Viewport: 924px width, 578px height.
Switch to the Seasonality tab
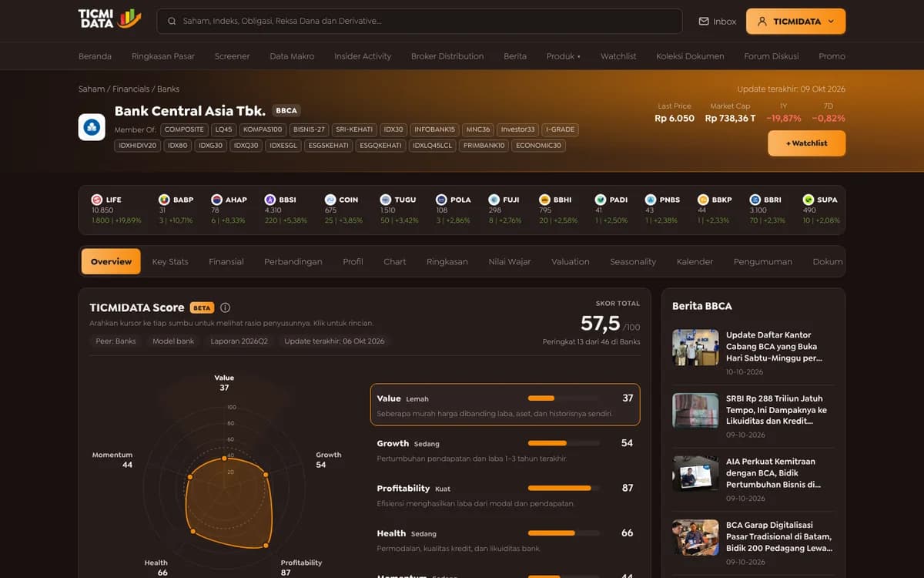(633, 261)
